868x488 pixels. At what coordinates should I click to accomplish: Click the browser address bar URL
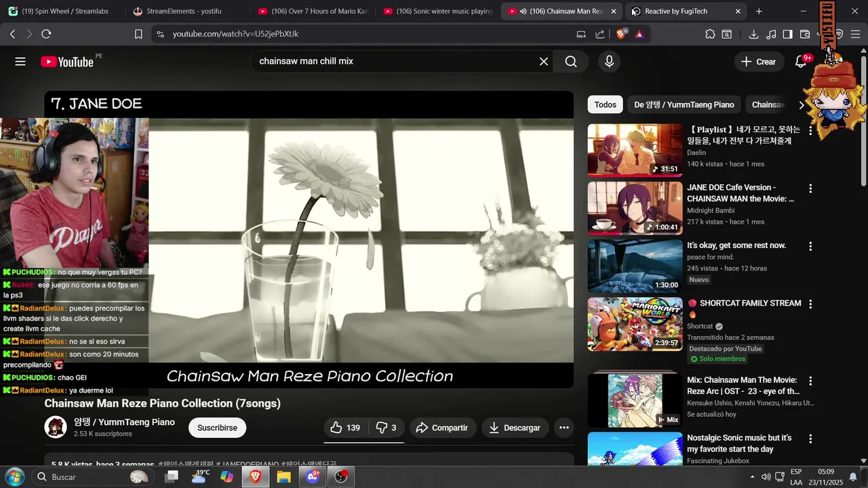click(235, 34)
